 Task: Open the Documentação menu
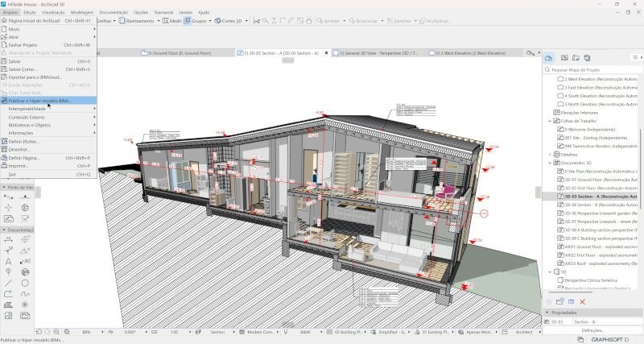(114, 12)
